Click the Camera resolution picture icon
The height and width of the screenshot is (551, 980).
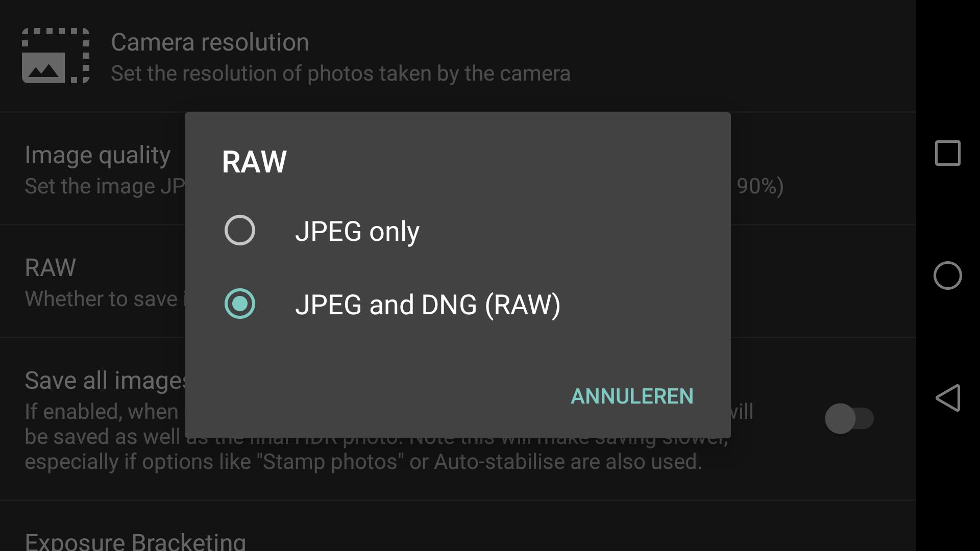55,56
